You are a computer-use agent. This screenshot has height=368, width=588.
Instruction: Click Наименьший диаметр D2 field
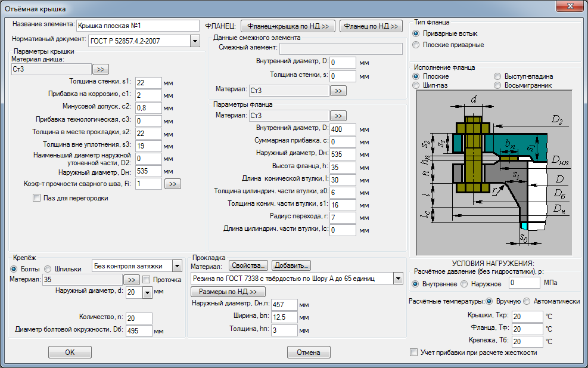point(148,159)
